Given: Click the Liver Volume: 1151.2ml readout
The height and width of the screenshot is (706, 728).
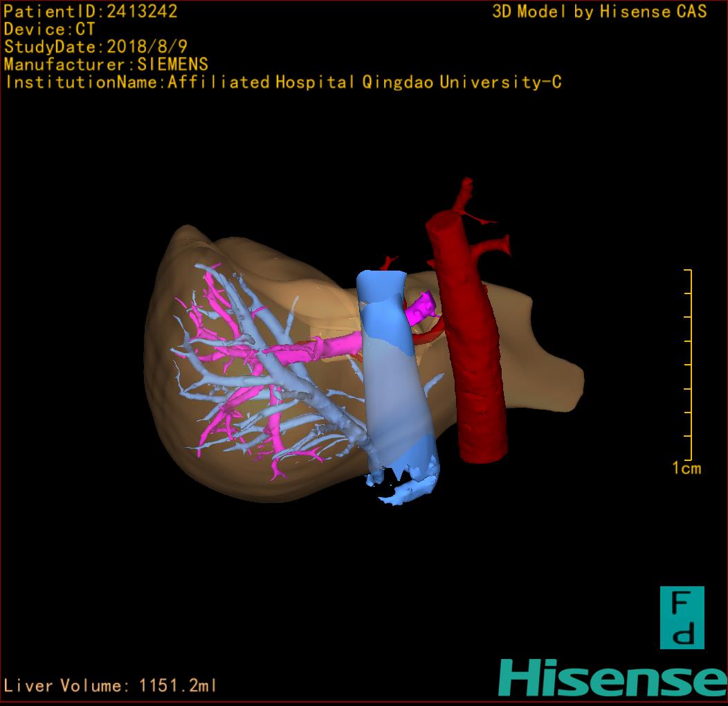Looking at the screenshot, I should (x=109, y=685).
